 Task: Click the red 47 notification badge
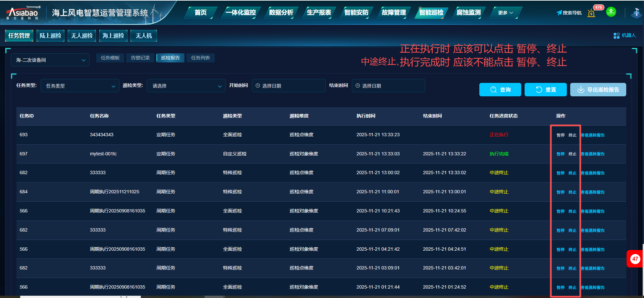[x=635, y=259]
